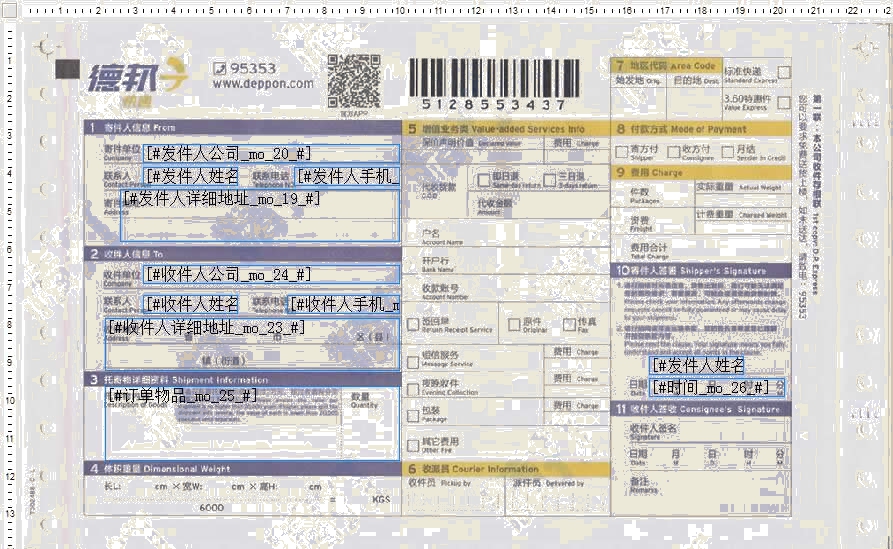Screen dimensions: 893x549
Task: Click the 95353 phone hotline icon
Action: click(220, 69)
